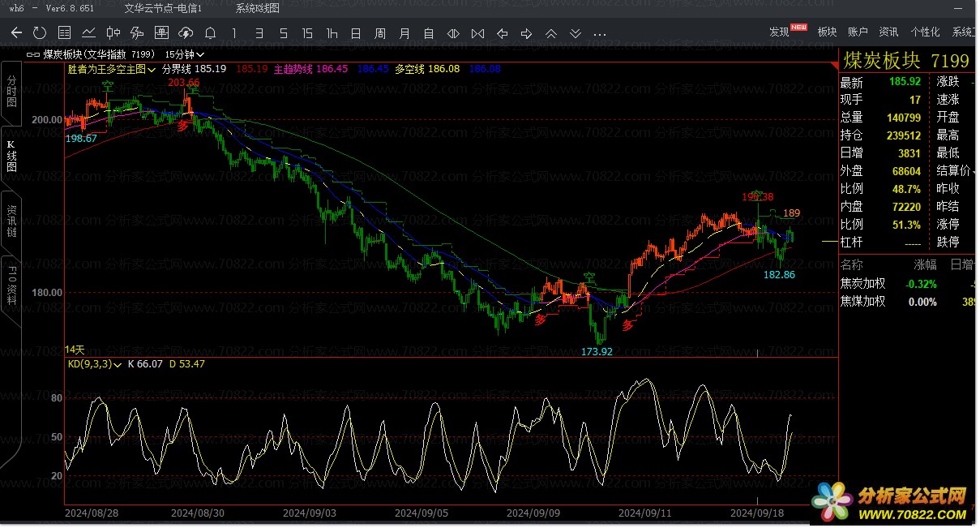Select the weekly (周) period
This screenshot has width=980, height=528.
click(380, 33)
